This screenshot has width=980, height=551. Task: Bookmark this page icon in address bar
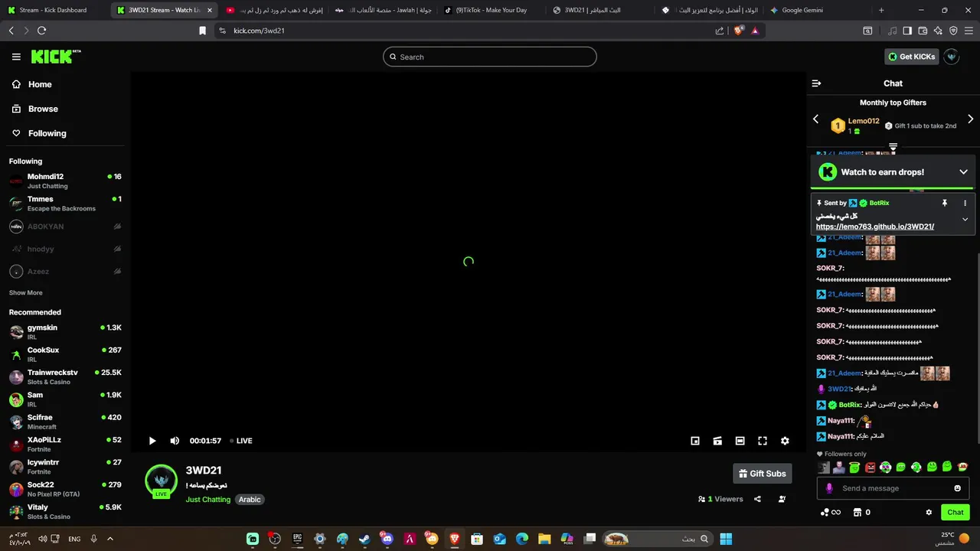click(202, 31)
